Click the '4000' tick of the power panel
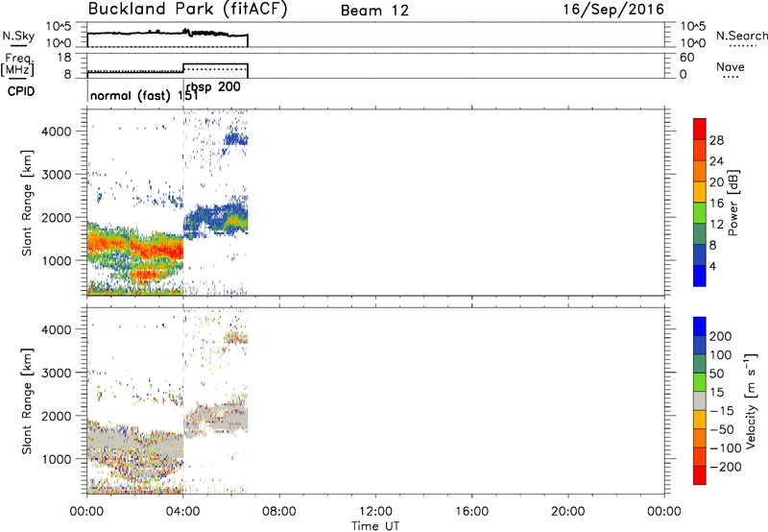Viewport: 768px width, 532px height. [x=57, y=132]
